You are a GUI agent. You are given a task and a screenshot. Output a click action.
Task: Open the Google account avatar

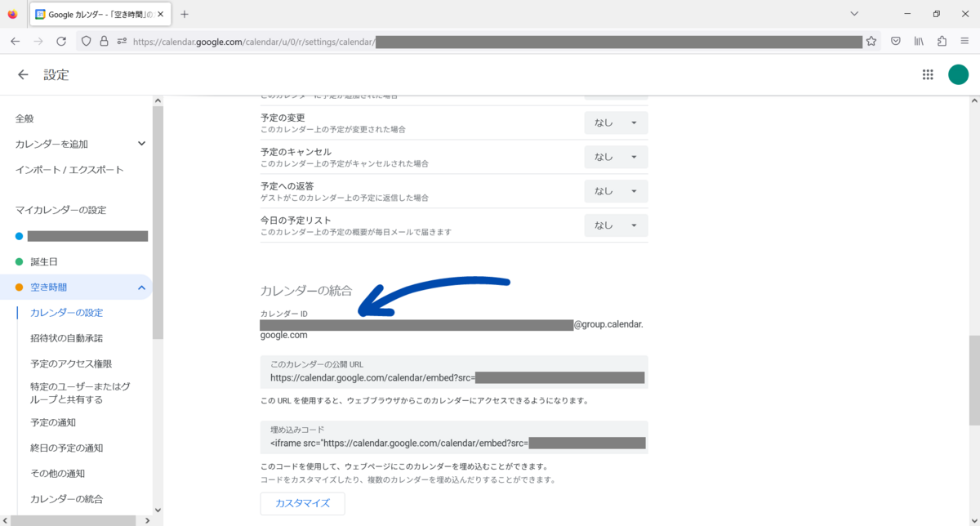[958, 75]
